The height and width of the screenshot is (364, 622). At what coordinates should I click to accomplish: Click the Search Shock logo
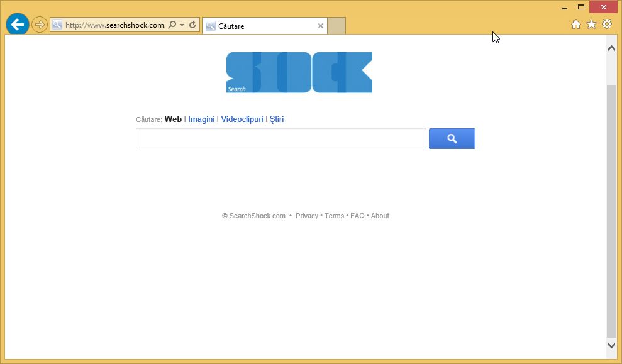click(299, 72)
